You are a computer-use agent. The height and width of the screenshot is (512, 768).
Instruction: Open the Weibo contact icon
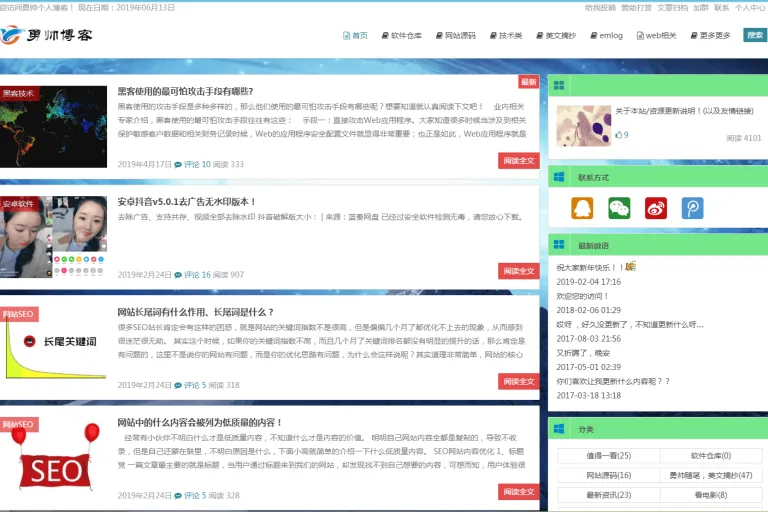click(656, 208)
